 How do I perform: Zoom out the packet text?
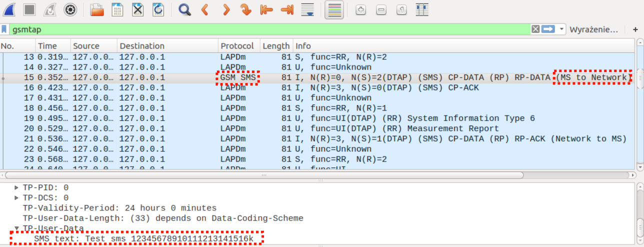(381, 9)
